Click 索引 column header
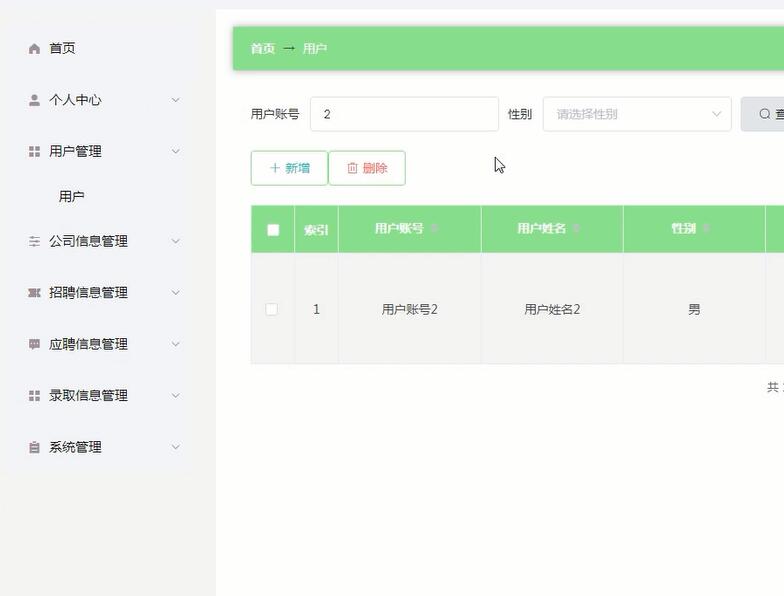This screenshot has width=784, height=596. 316,230
